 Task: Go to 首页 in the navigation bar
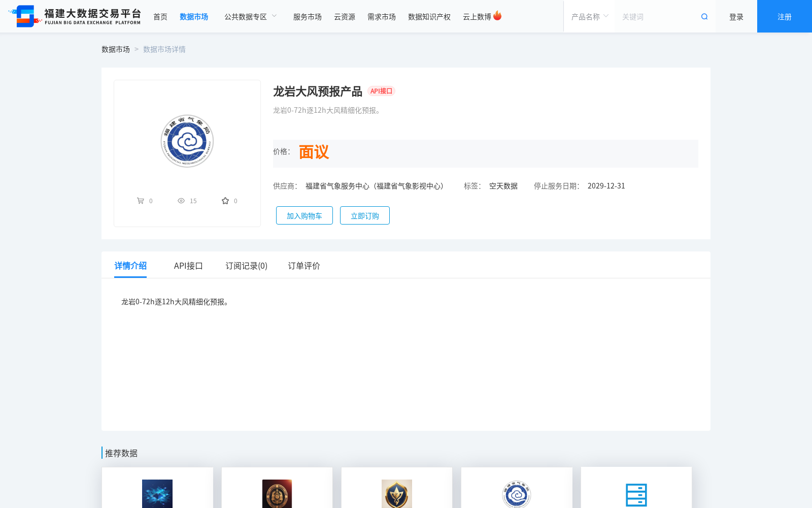click(160, 17)
